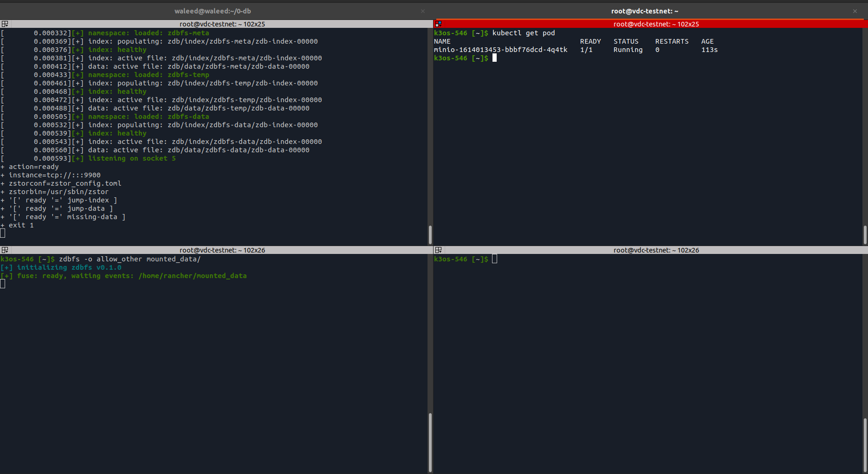The height and width of the screenshot is (474, 868).
Task: Select the red titlebar of the kubectl pane
Action: tap(656, 24)
